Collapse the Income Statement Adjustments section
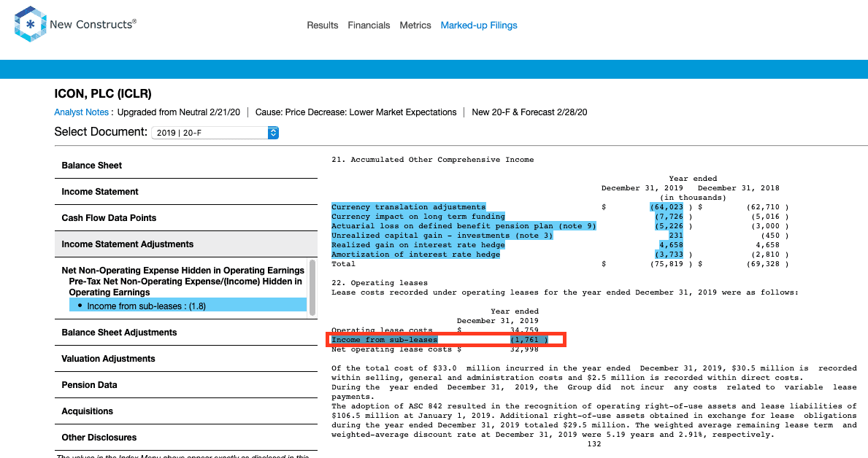 (186, 244)
